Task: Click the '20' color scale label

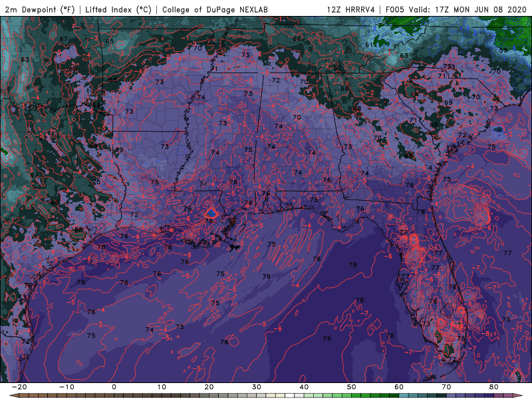Action: (209, 387)
